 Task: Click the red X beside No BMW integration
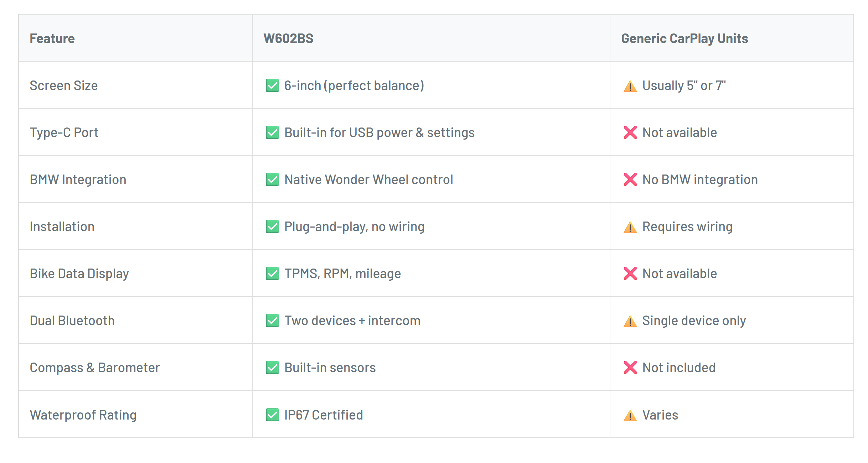(x=630, y=180)
